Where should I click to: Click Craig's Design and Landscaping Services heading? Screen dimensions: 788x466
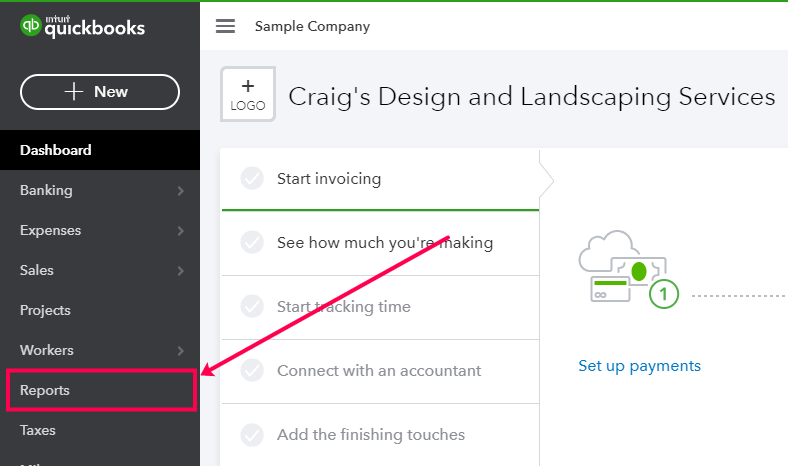coord(532,97)
